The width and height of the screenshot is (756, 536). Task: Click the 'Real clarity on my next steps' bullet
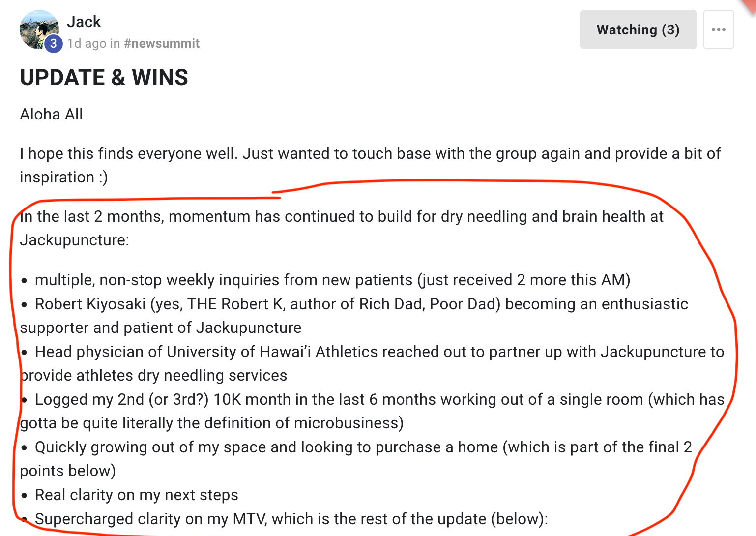pos(136,495)
